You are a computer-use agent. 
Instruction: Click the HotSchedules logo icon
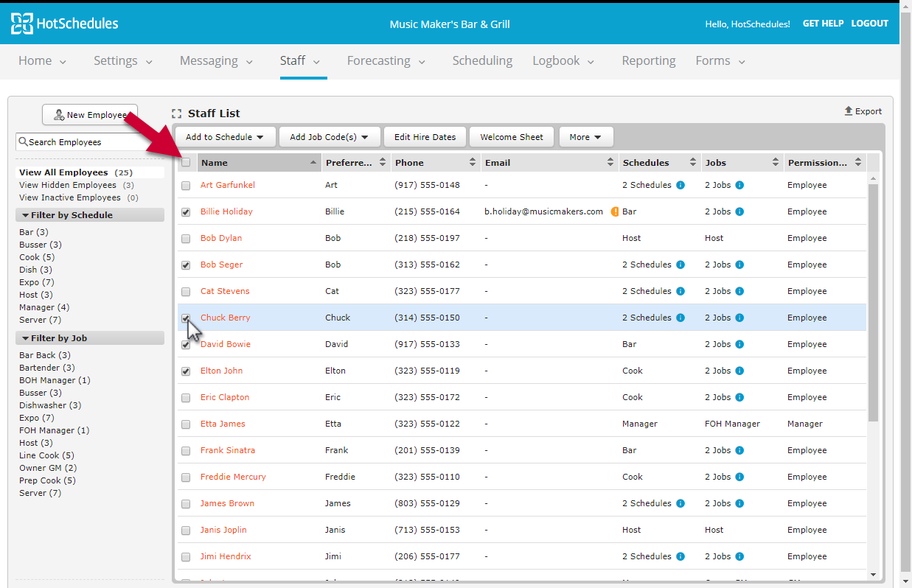pos(21,24)
